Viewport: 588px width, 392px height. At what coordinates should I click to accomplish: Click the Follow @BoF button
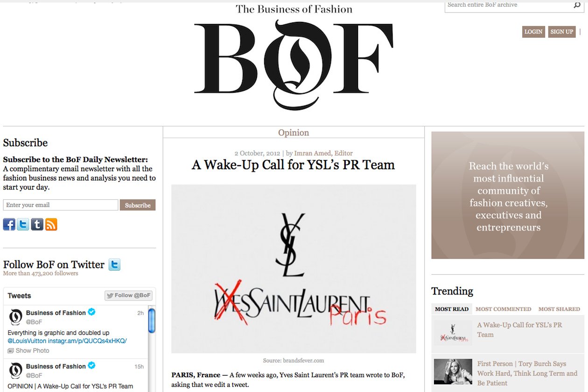click(128, 295)
